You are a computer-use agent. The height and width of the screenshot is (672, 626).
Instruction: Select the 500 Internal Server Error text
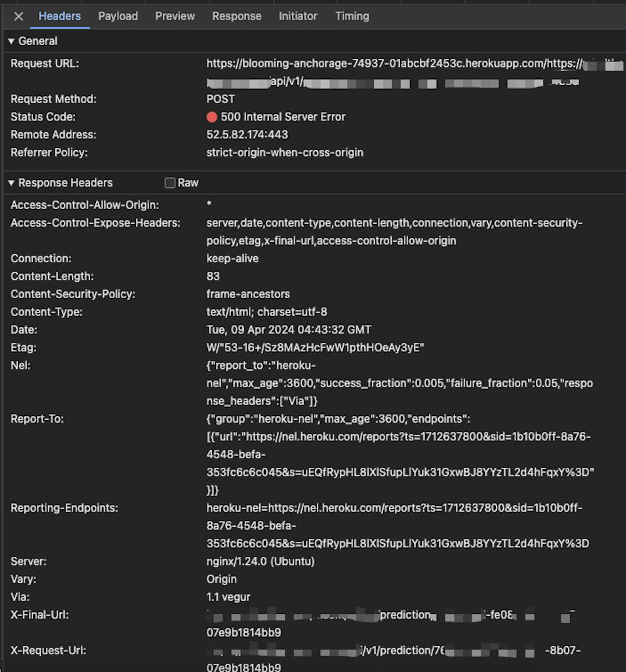click(x=283, y=117)
